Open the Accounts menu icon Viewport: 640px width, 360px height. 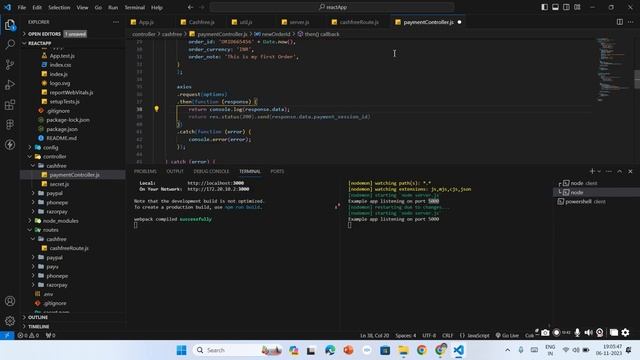click(10, 301)
